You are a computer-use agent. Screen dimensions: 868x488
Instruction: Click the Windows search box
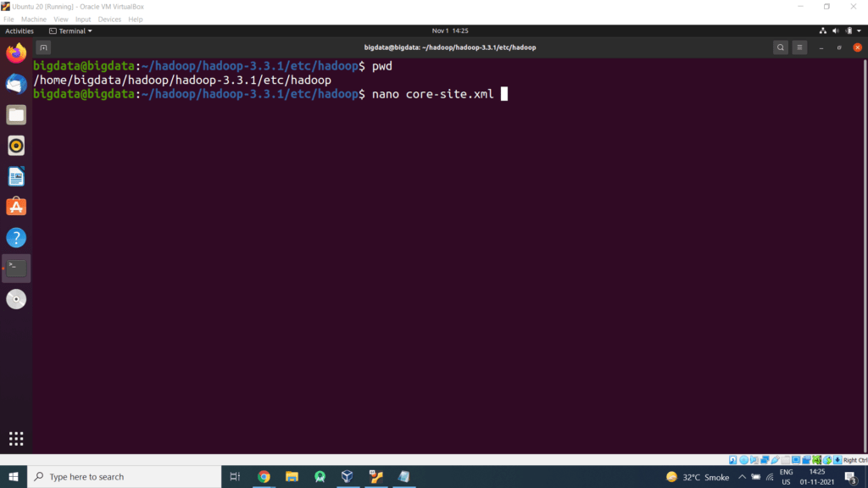pos(124,476)
